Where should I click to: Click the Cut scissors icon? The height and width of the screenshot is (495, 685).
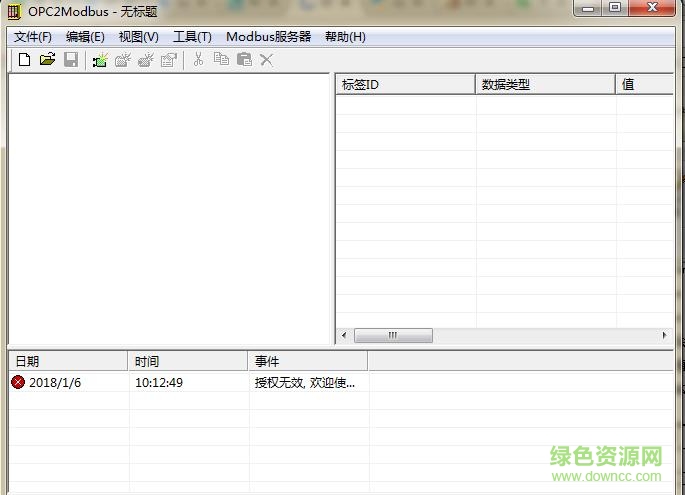click(x=198, y=59)
